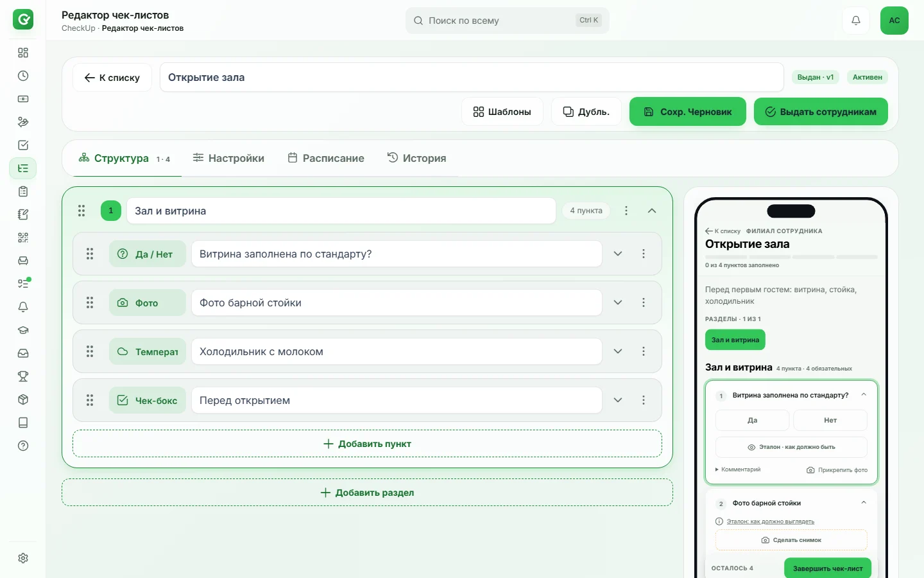Open the graduation cap training icon in sidebar
The width and height of the screenshot is (924, 578).
23,330
